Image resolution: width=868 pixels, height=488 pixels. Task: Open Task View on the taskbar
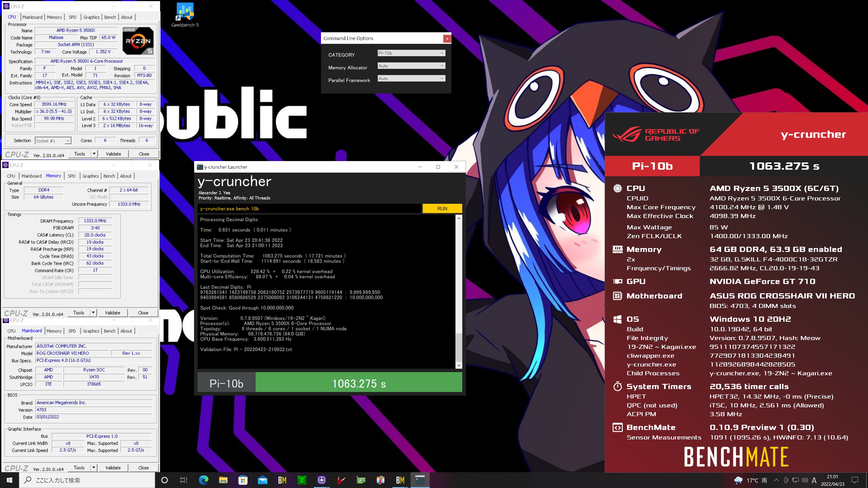pos(184,480)
